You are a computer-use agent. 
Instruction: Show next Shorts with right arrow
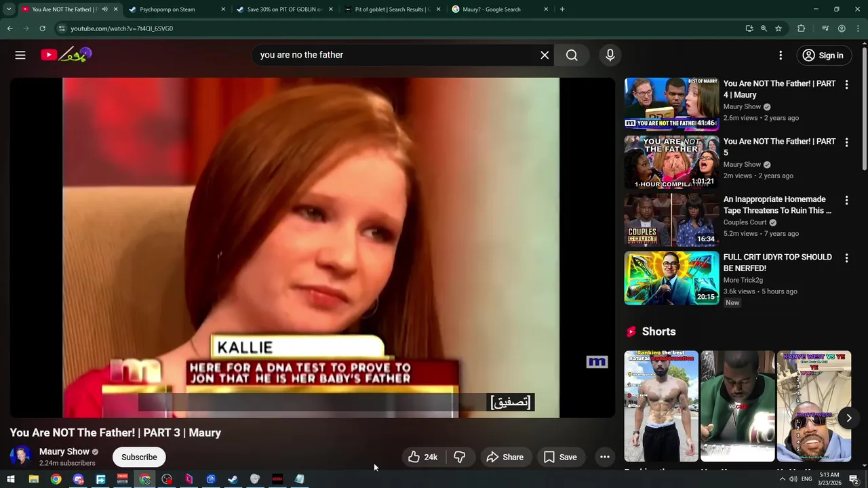(x=848, y=418)
